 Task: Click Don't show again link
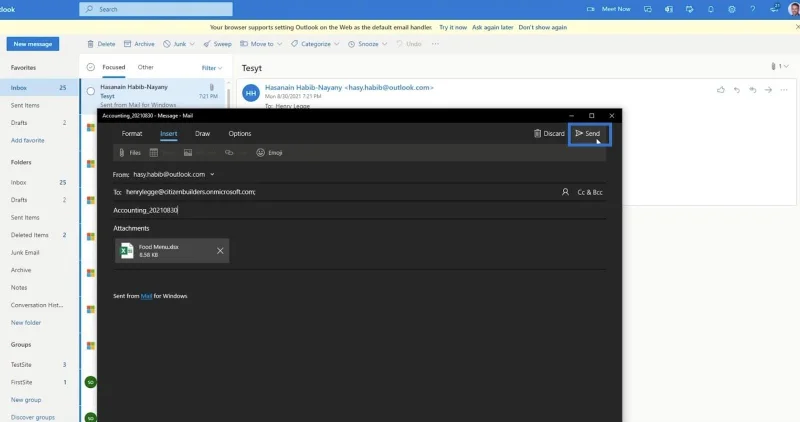click(542, 28)
